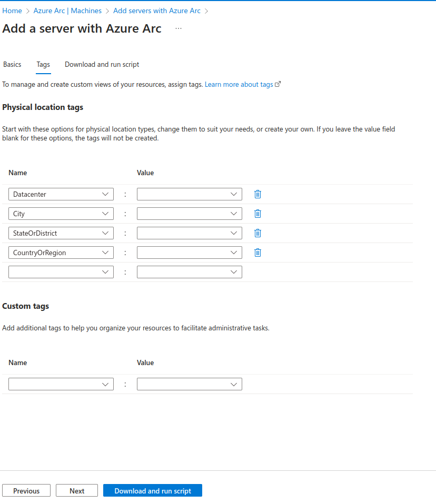Open the Datacenter name dropdown
Screen dimensions: 436x504
click(61, 194)
